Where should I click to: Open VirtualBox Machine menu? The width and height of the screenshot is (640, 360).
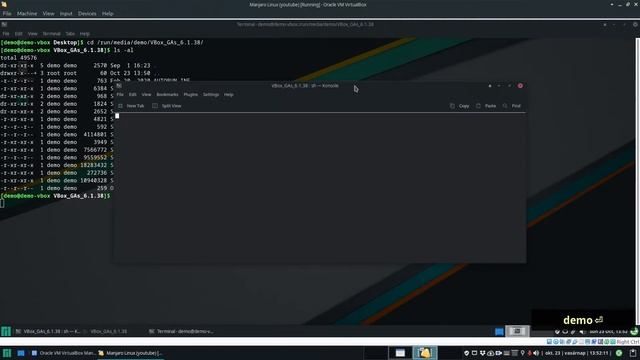27,13
